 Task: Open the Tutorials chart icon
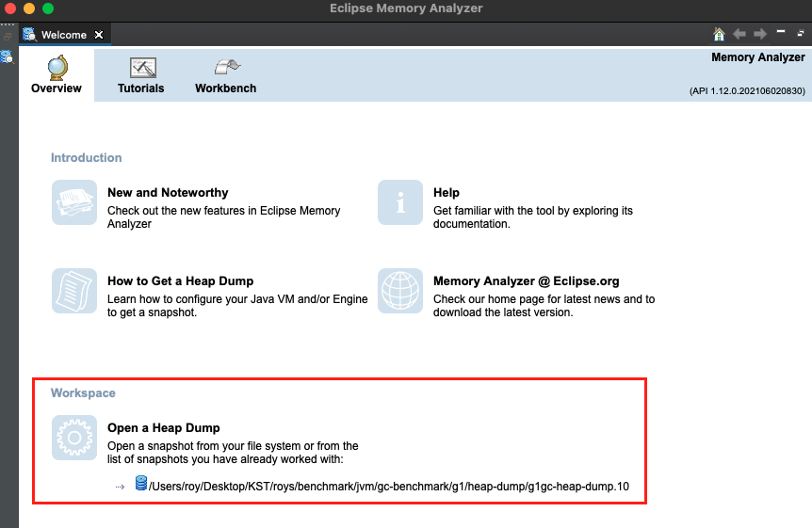[143, 68]
